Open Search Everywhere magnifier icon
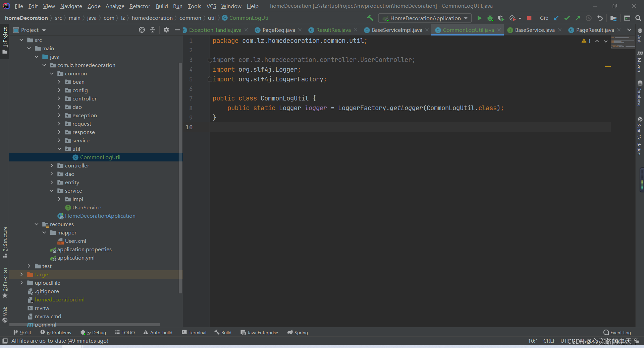644x348 pixels. 638,18
